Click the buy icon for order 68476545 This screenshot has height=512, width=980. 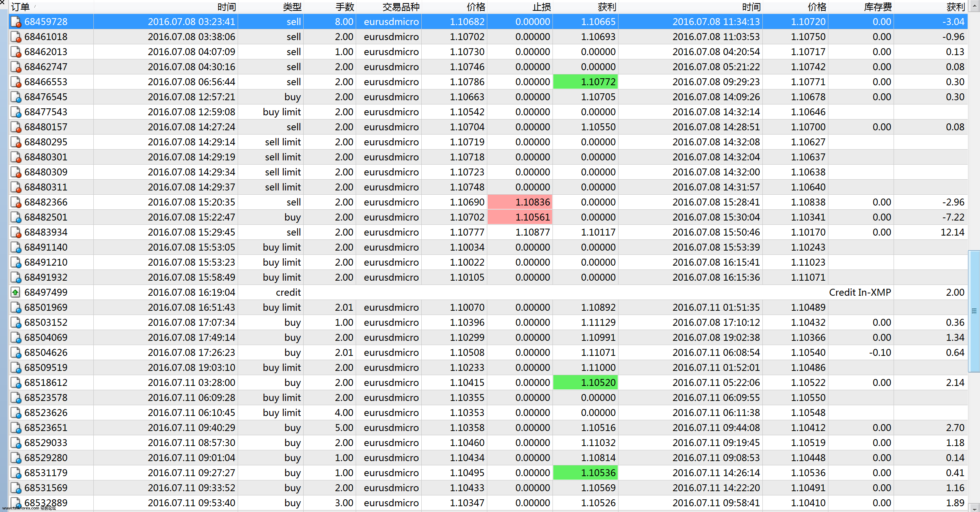click(x=16, y=97)
